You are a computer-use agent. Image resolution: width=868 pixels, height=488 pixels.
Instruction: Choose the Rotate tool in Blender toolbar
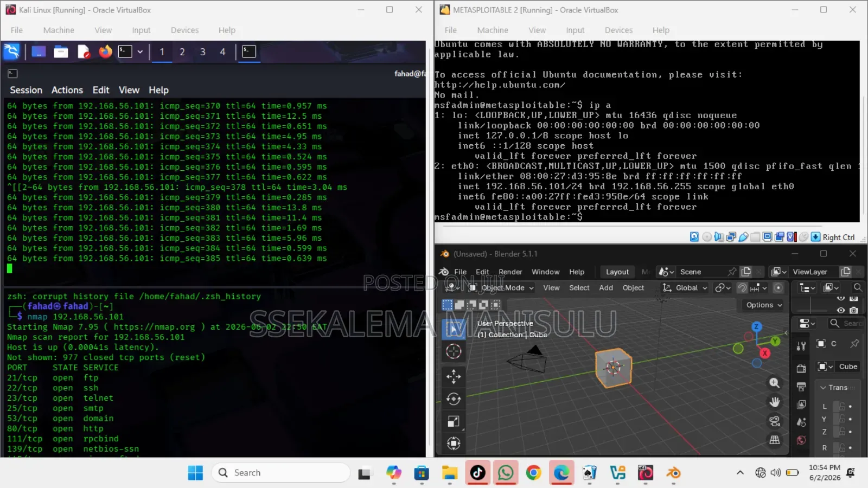(454, 399)
